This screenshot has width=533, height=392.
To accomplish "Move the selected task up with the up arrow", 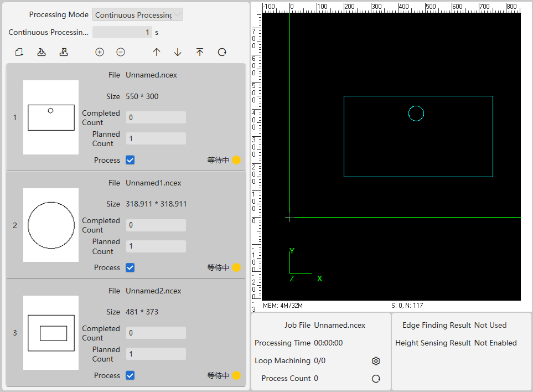I will pyautogui.click(x=157, y=52).
